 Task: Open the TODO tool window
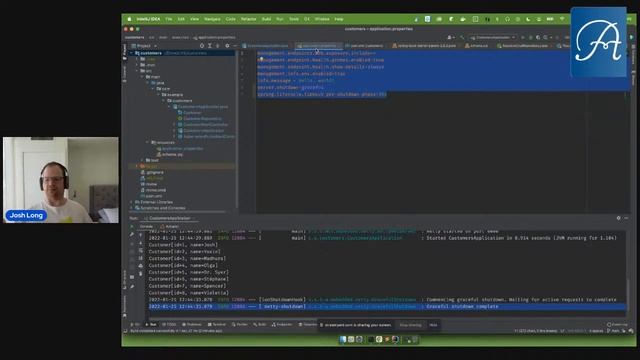click(x=169, y=325)
